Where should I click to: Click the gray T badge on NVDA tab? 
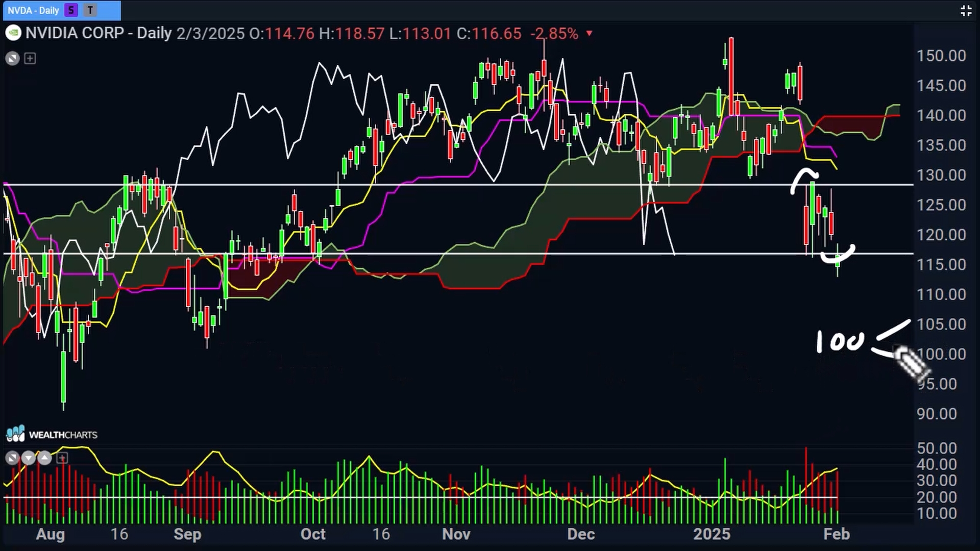pos(90,10)
